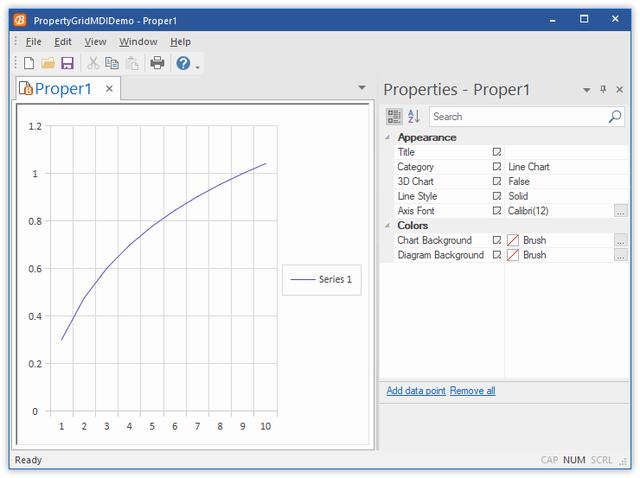Click the Diagram Background brush swatch
This screenshot has width=640, height=478.
click(513, 255)
